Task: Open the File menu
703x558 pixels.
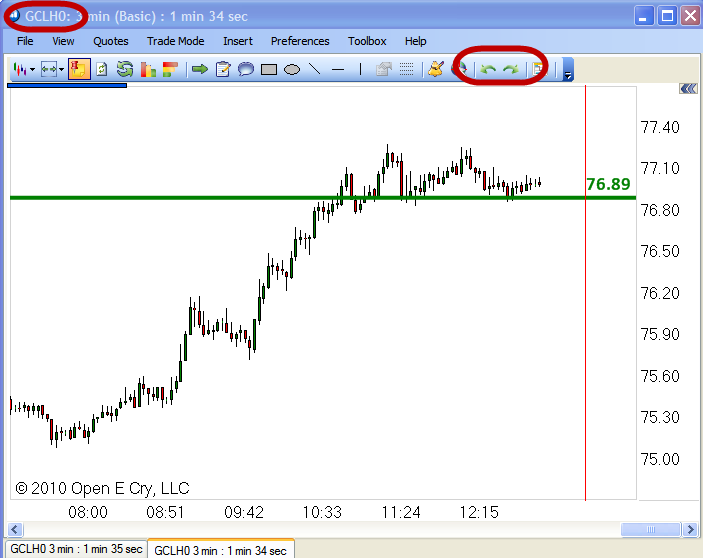Action: tap(25, 41)
